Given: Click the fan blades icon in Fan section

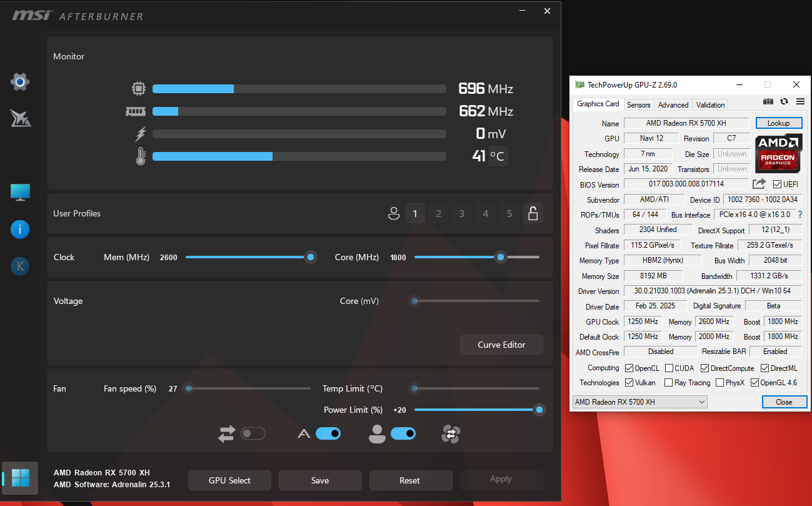Looking at the screenshot, I should tap(450, 434).
